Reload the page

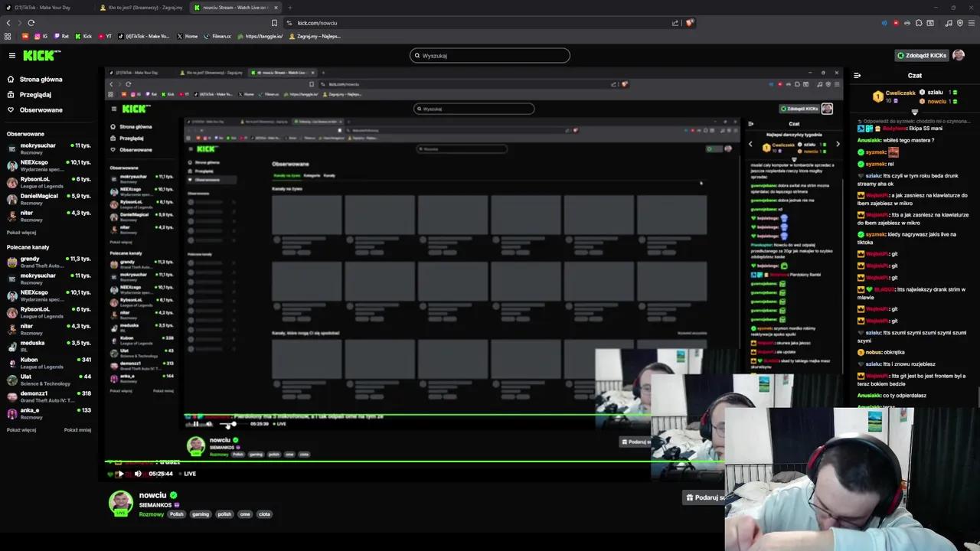(31, 23)
